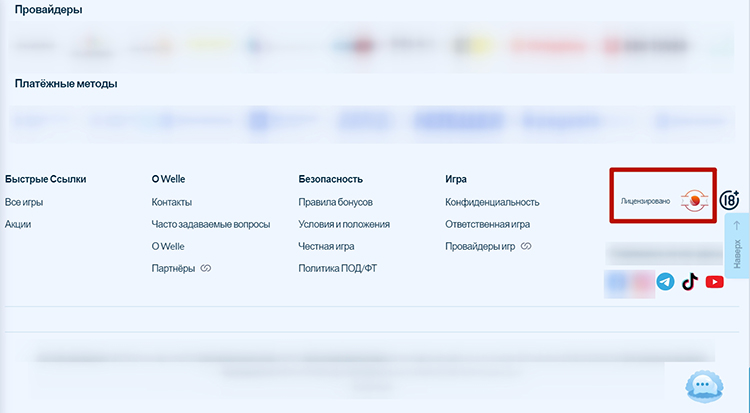Click the link icon beside Провайдеры игр
This screenshot has width=750, height=413.
click(x=526, y=246)
